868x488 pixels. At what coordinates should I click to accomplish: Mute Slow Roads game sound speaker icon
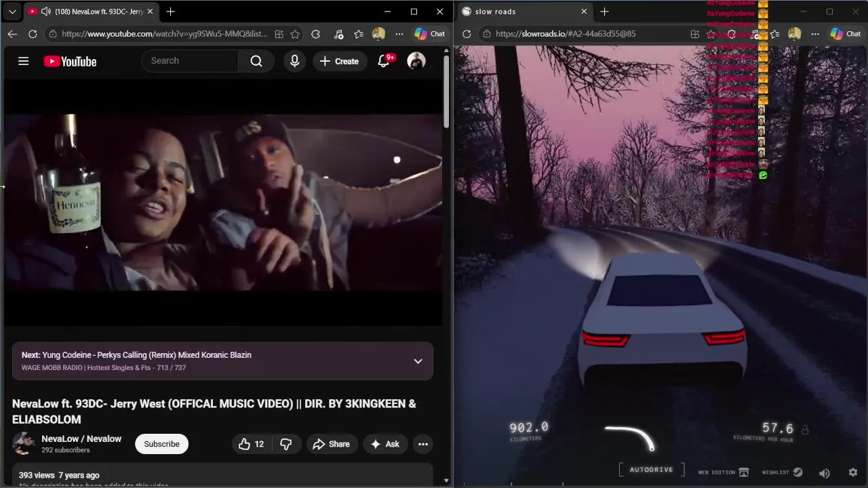825,473
